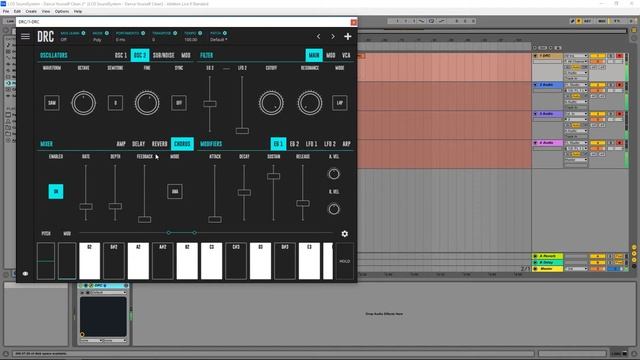Toggle the keyboard HOLD button

tap(345, 261)
